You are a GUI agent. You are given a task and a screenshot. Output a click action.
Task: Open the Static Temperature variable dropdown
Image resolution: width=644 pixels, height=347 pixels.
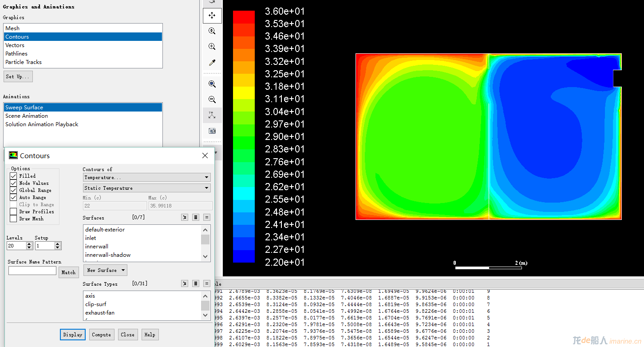146,188
